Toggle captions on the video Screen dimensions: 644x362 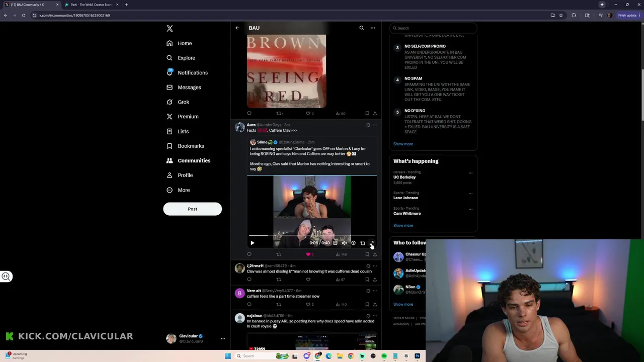pyautogui.click(x=335, y=243)
